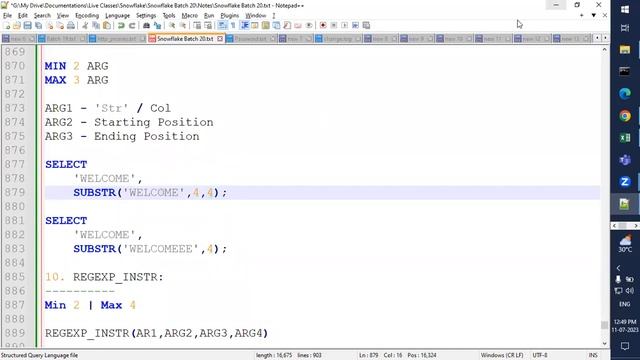Click the Open file toolbar icon
Image resolution: width=640 pixels, height=360 pixels.
pyautogui.click(x=17, y=25)
